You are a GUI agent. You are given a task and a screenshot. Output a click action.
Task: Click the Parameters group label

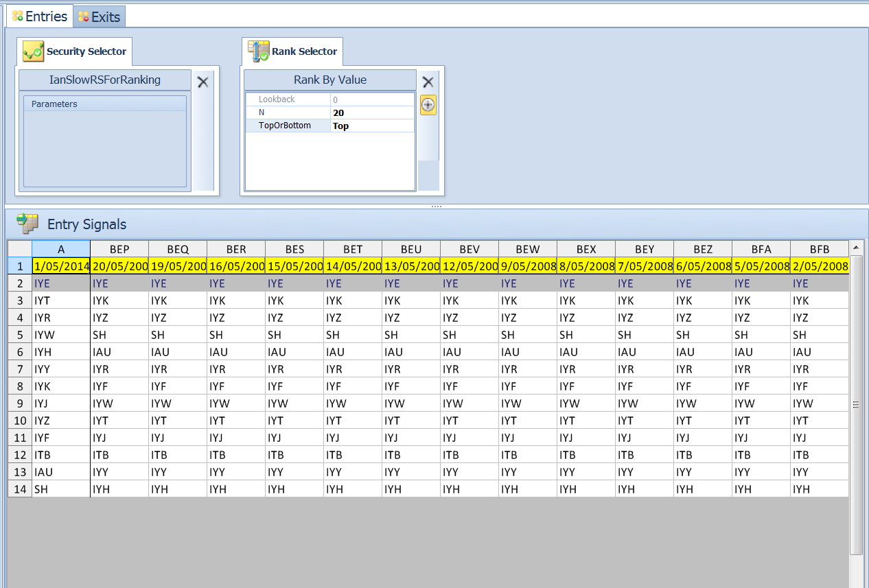click(x=54, y=104)
